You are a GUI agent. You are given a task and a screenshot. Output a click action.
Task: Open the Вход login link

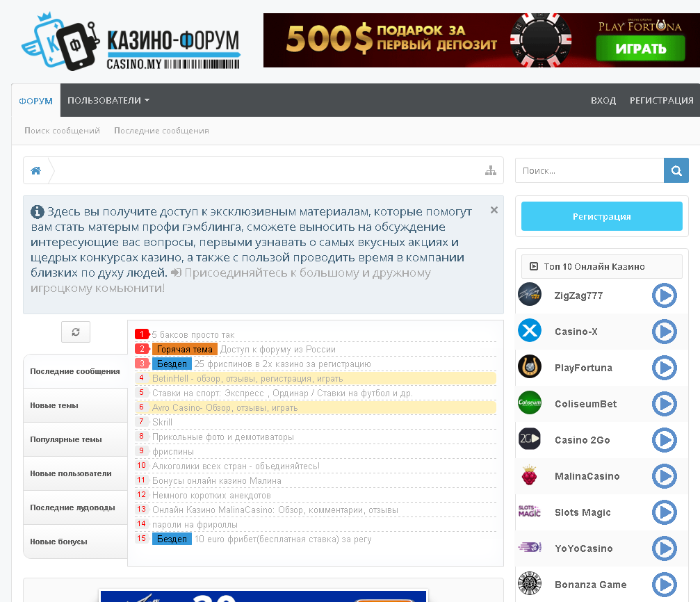603,101
